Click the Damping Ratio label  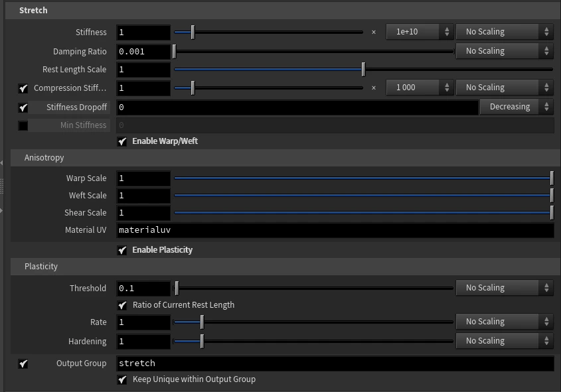click(x=80, y=52)
